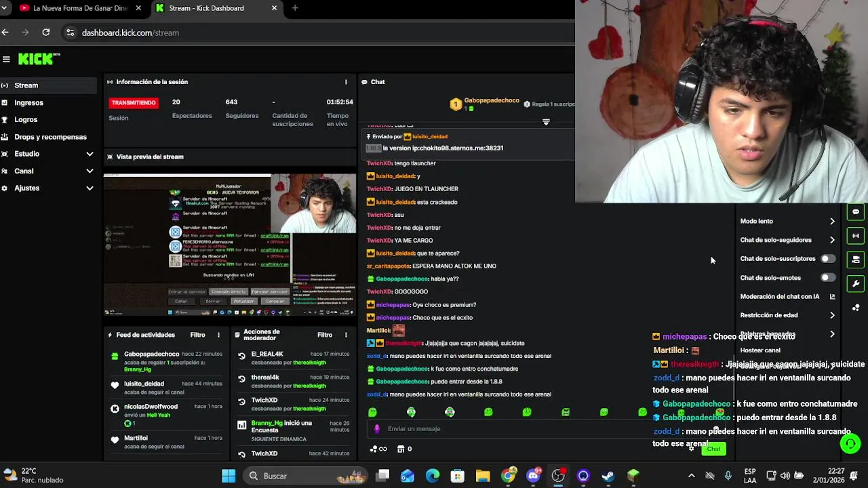Click the weather widget showing 22°C
The width and height of the screenshot is (868, 488).
tap(34, 476)
